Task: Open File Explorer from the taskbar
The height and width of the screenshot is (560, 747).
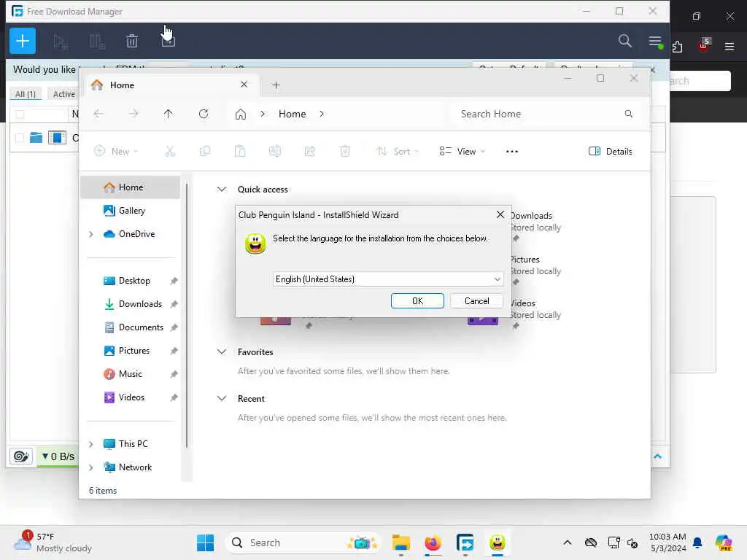Action: tap(400, 542)
